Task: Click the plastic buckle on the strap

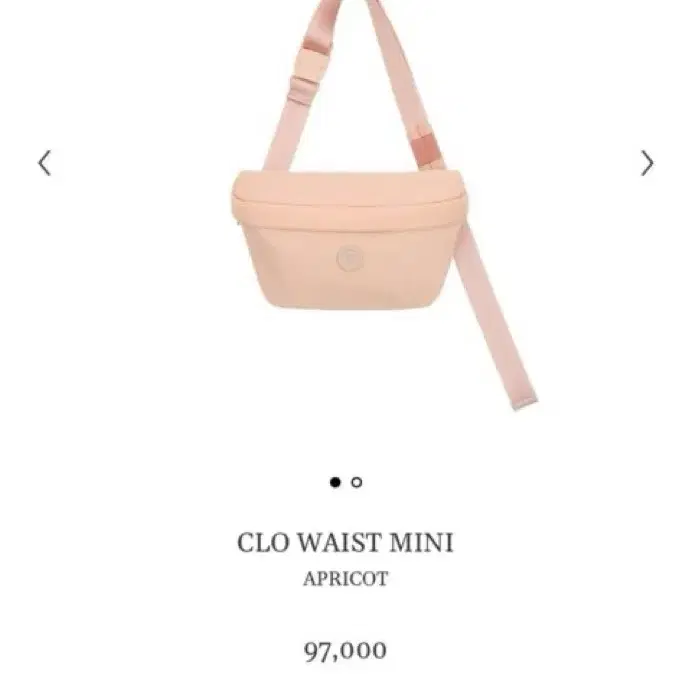Action: click(x=307, y=79)
